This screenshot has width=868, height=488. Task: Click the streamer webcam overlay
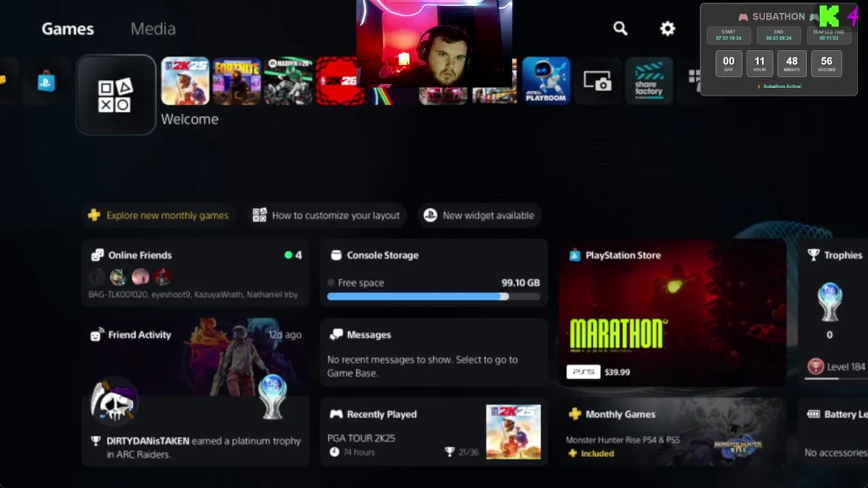[434, 43]
